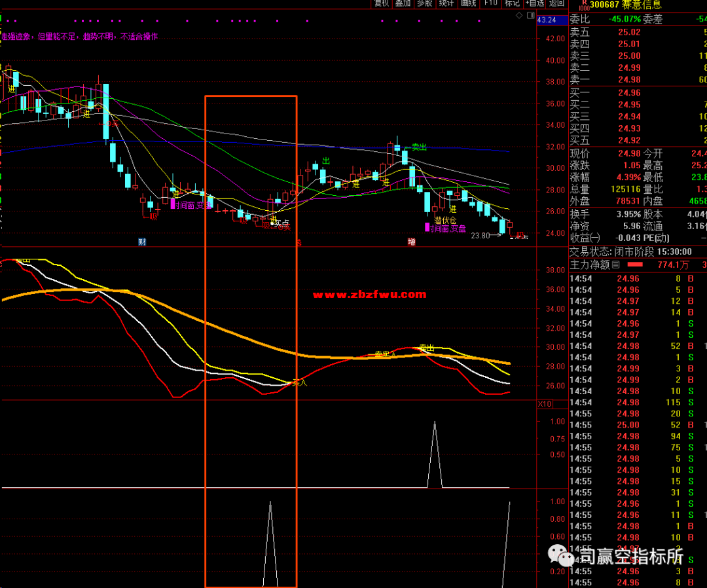The image size is (707, 588).
Task: Click the 换手 3.95% value
Action: coord(628,214)
